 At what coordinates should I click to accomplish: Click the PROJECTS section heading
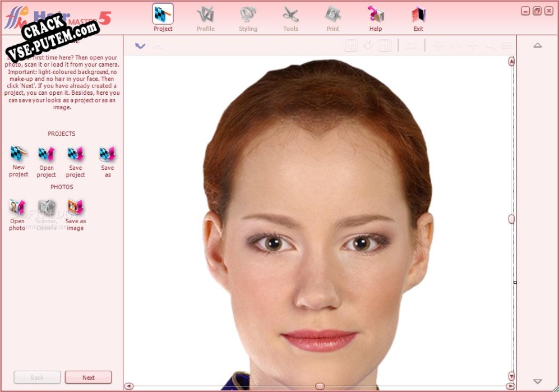point(61,134)
